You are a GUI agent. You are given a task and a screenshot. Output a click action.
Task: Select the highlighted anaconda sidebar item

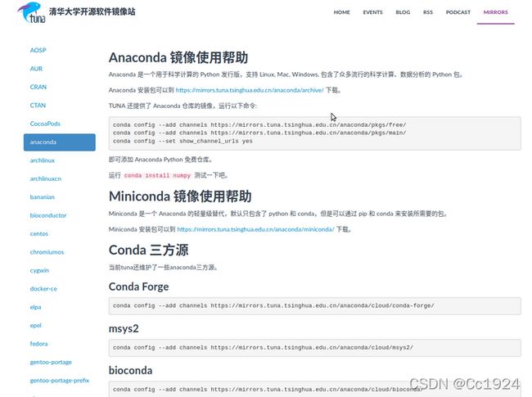coord(60,142)
